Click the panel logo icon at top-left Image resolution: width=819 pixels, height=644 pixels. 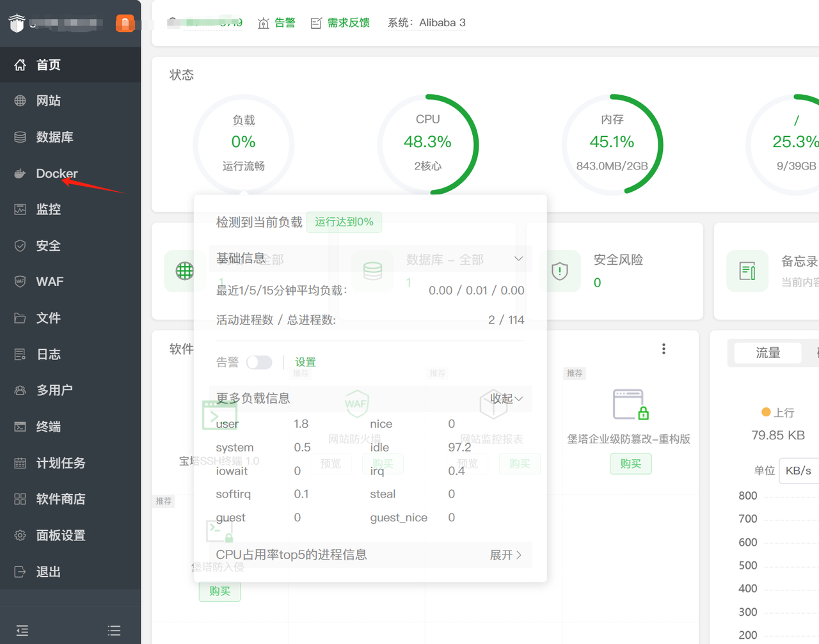(x=17, y=23)
